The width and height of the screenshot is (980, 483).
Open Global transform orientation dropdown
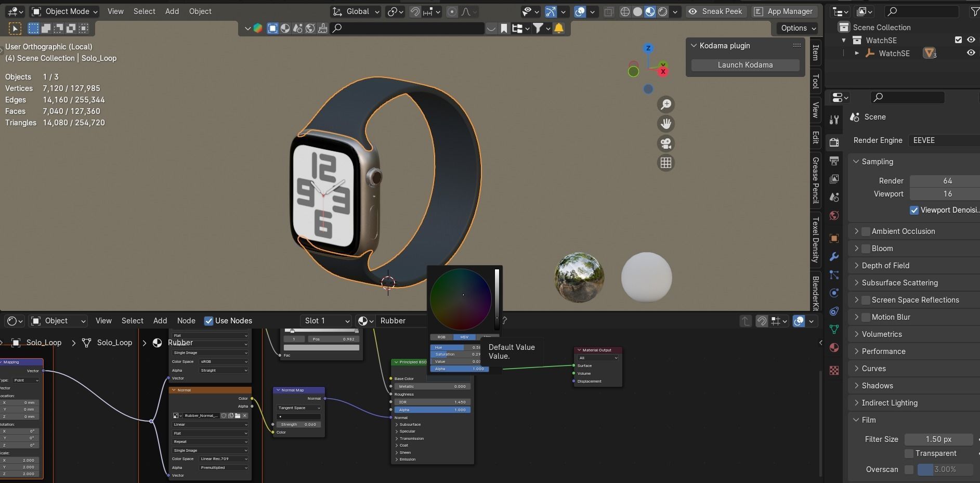click(x=356, y=11)
